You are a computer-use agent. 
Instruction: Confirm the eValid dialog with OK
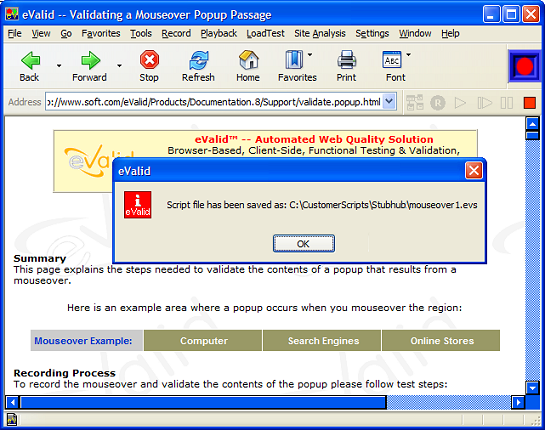[x=304, y=243]
